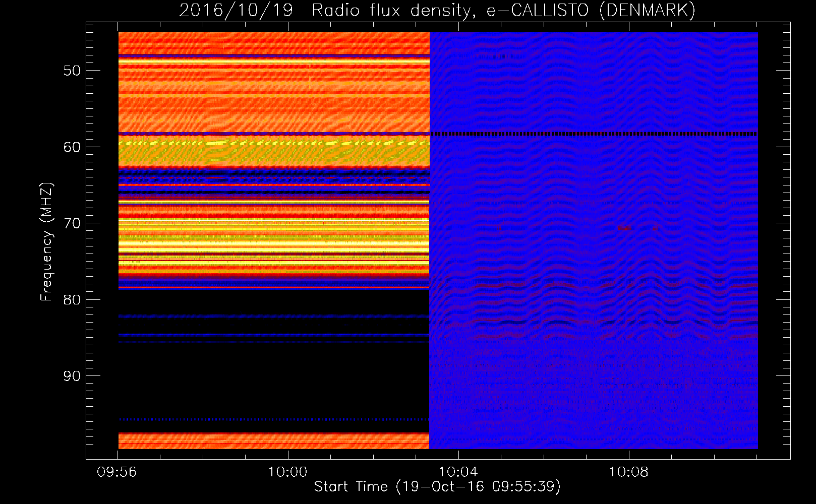Click the 10:04 time tick label

[458, 472]
